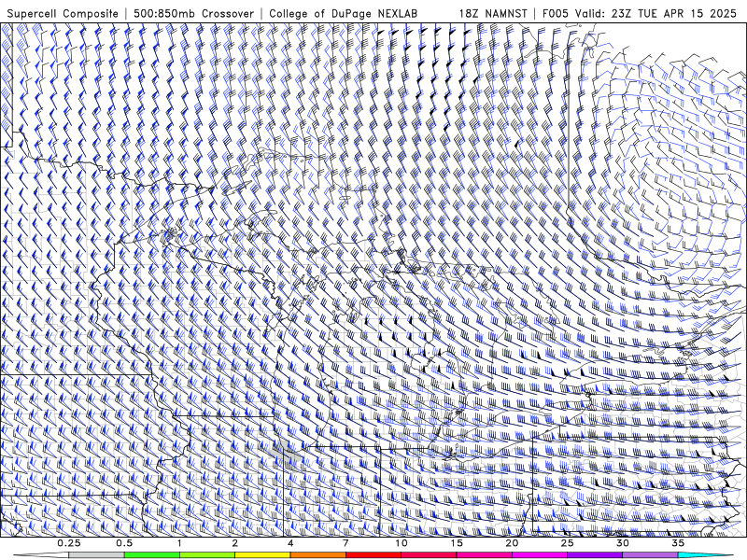
Task: Click the 25 color scale label
Action: tap(567, 543)
